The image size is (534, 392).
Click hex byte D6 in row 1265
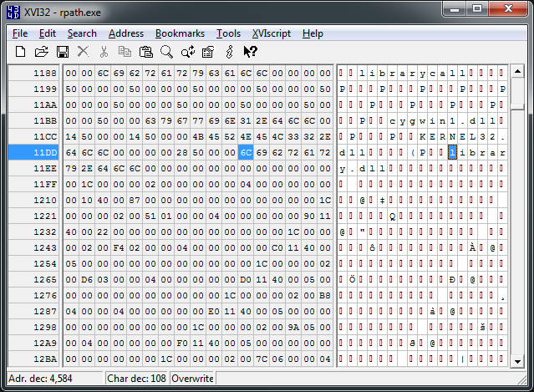point(87,280)
